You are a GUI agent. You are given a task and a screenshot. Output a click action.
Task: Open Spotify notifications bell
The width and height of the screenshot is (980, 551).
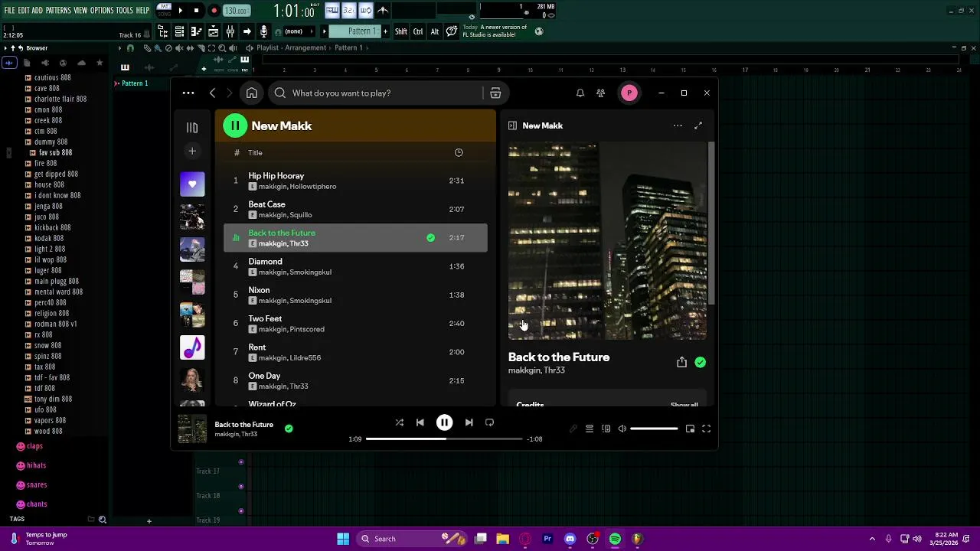(x=580, y=93)
